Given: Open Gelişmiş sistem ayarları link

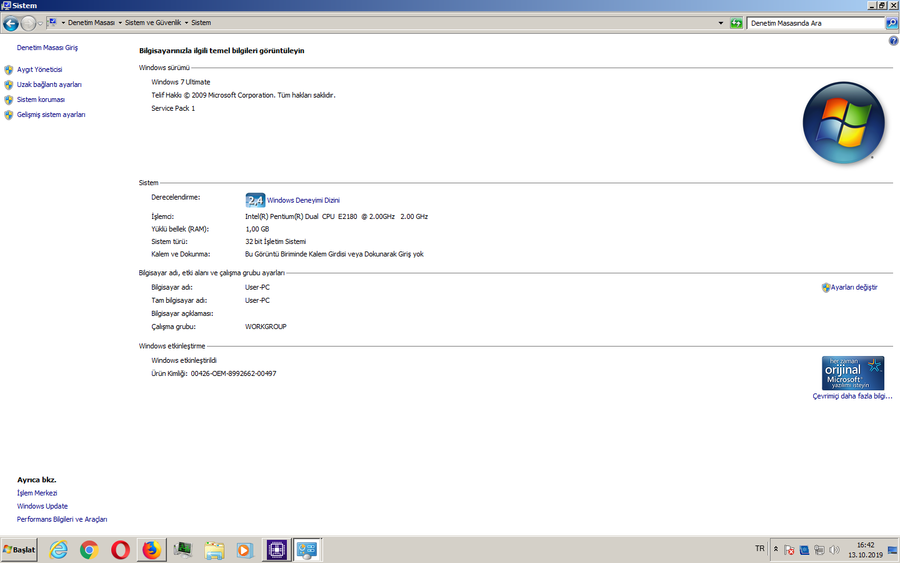Looking at the screenshot, I should click(51, 115).
